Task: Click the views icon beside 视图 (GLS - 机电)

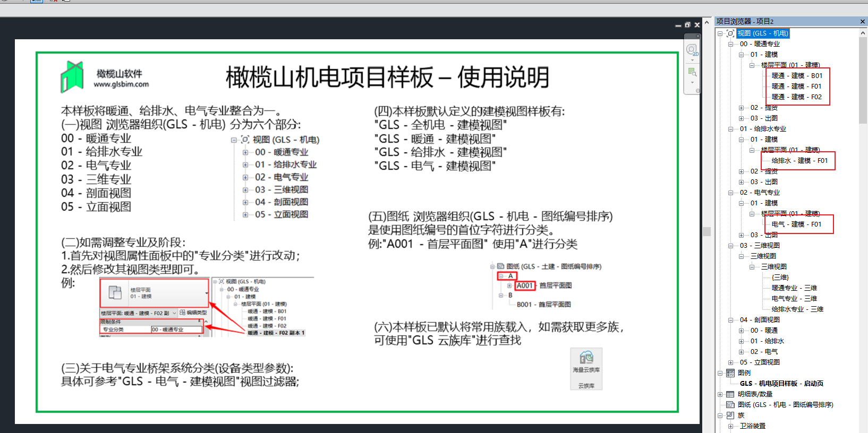Action: [x=730, y=33]
